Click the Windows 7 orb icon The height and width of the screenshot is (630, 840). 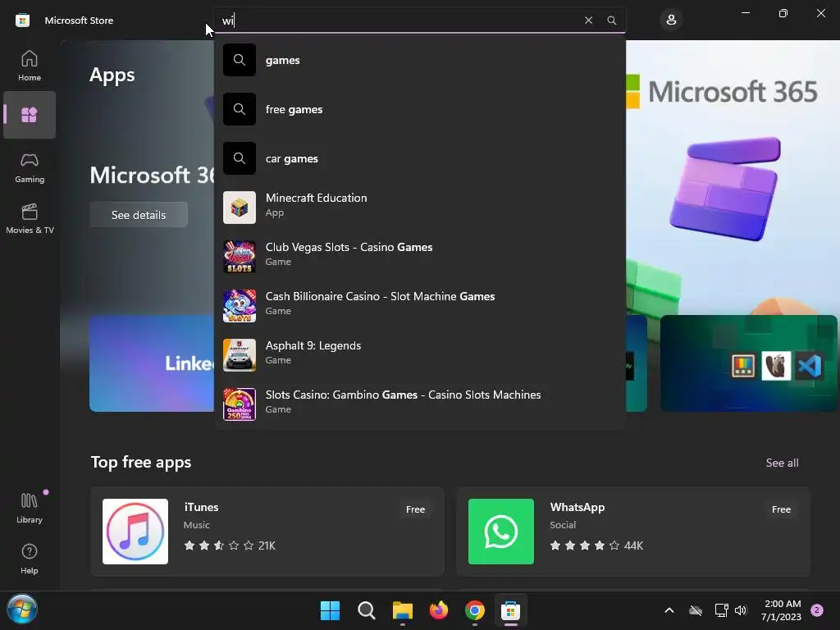[22, 609]
